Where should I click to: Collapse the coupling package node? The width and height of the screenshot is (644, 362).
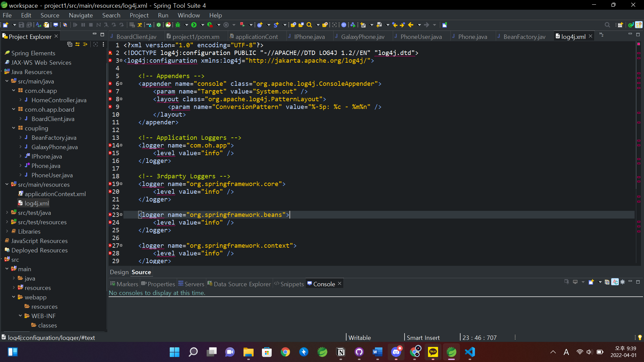(x=13, y=128)
